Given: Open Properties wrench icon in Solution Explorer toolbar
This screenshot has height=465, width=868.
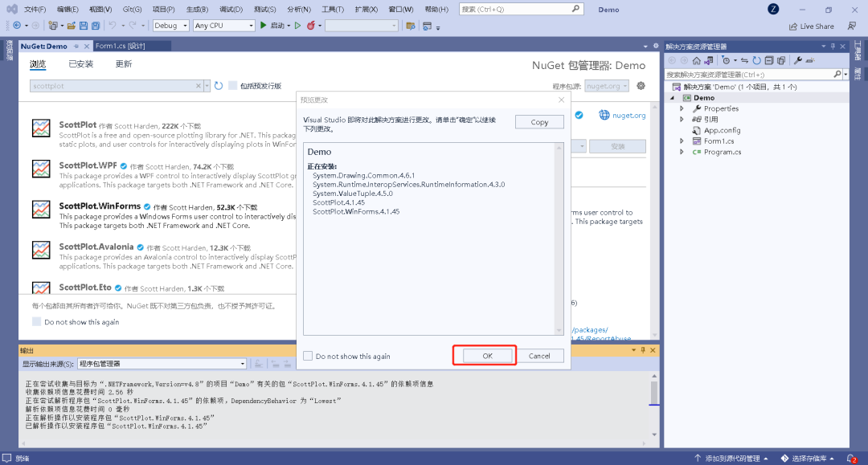Looking at the screenshot, I should pyautogui.click(x=798, y=60).
